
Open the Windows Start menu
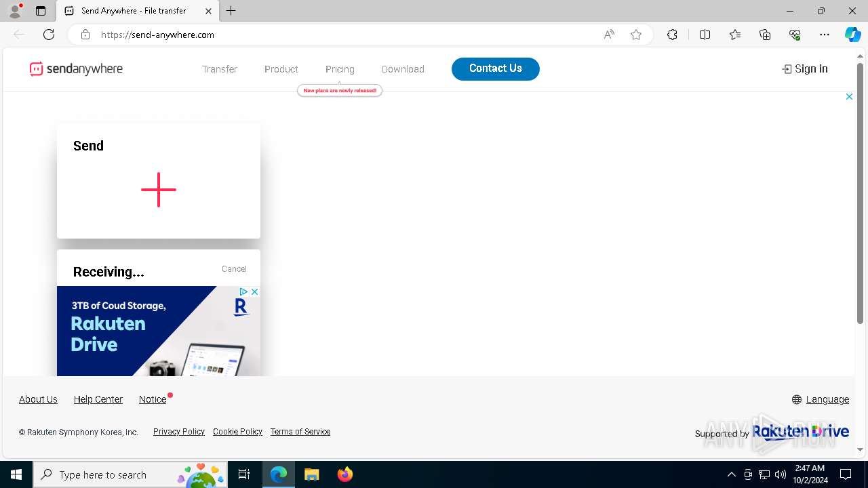point(16,474)
